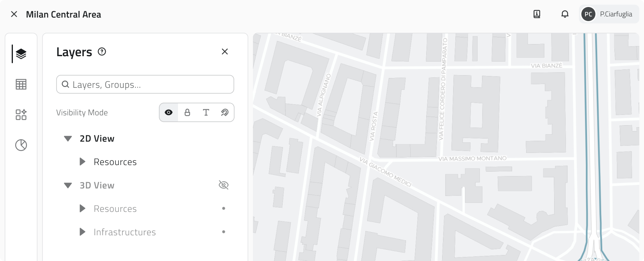Open the notifications bell
Image resolution: width=644 pixels, height=261 pixels.
(x=565, y=14)
